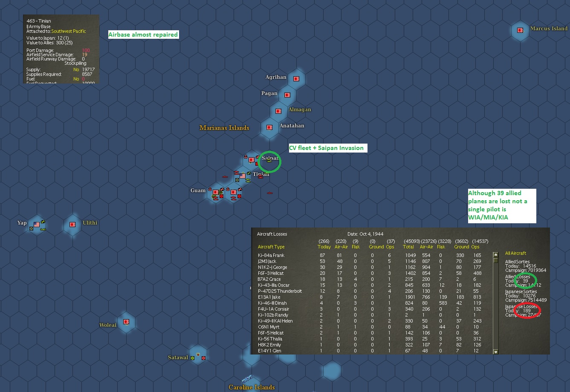Screen dimensions: 570x392
Task: Click the losses list scroll-up arrow
Action: click(496, 254)
